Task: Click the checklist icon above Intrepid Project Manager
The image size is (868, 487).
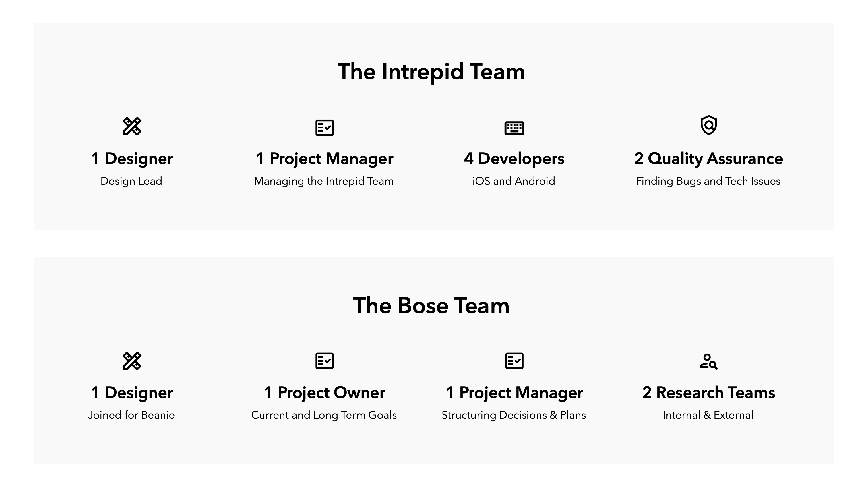Action: tap(324, 128)
